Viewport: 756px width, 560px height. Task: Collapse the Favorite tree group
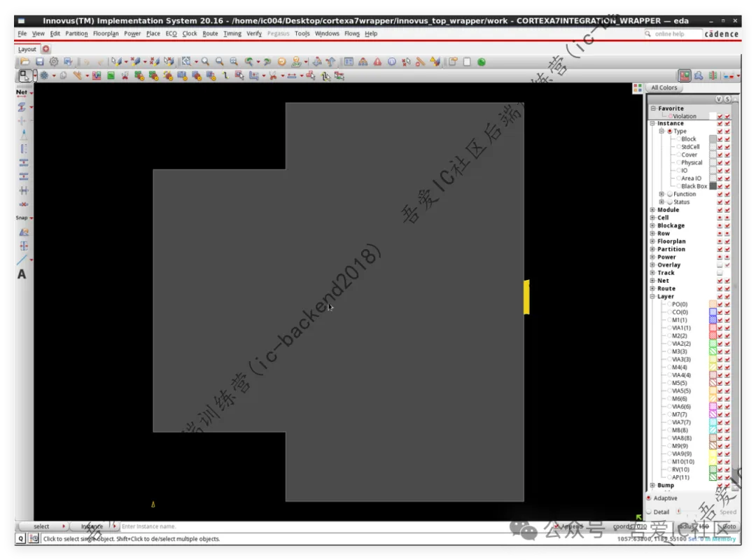[x=653, y=108]
